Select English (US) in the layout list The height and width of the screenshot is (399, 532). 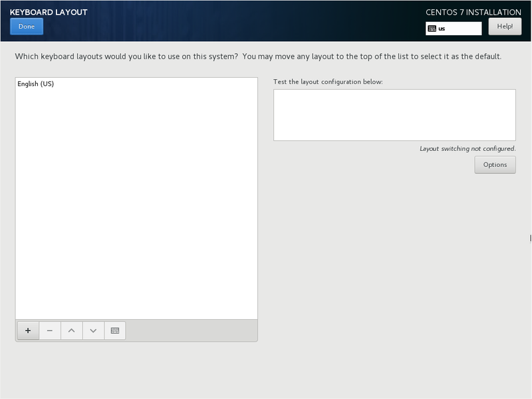[36, 84]
